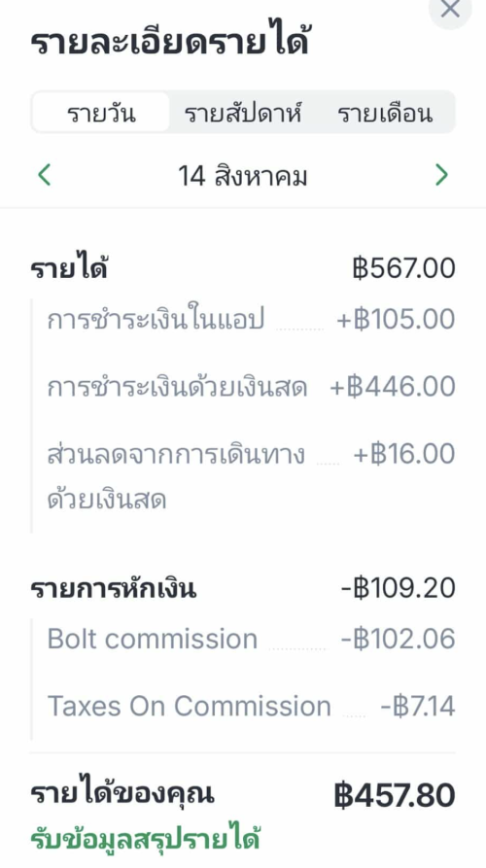Close the earnings details sheet

pyautogui.click(x=450, y=10)
